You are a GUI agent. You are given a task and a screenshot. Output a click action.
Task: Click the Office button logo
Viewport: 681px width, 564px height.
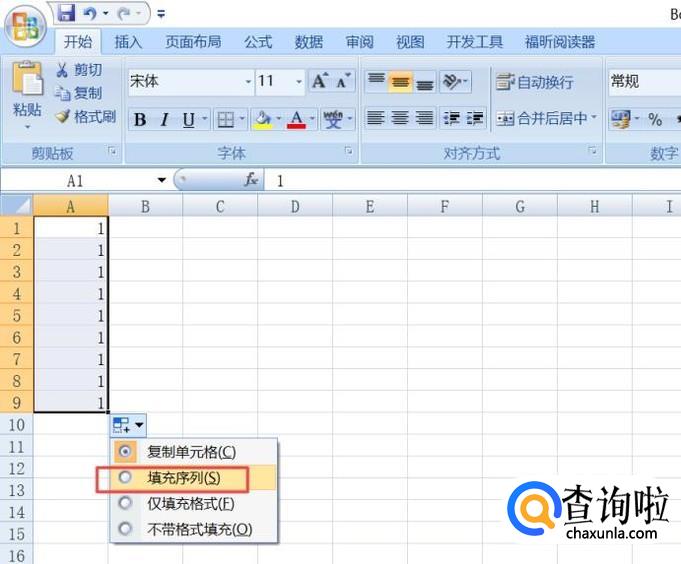(25, 24)
